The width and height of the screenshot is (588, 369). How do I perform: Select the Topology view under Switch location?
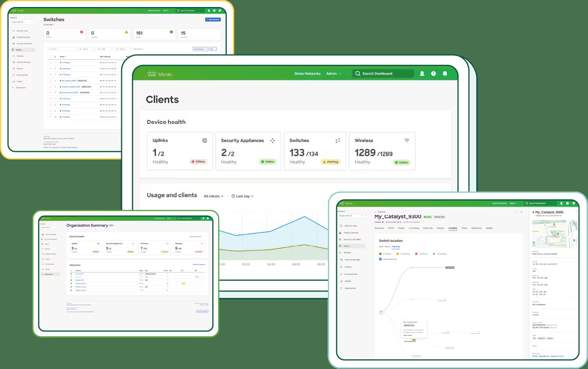coord(396,247)
